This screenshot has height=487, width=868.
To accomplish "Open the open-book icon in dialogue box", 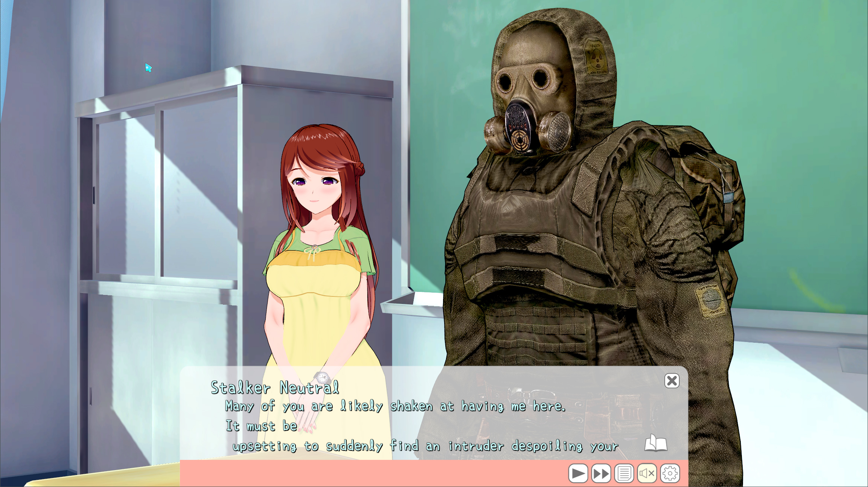I will pyautogui.click(x=656, y=443).
